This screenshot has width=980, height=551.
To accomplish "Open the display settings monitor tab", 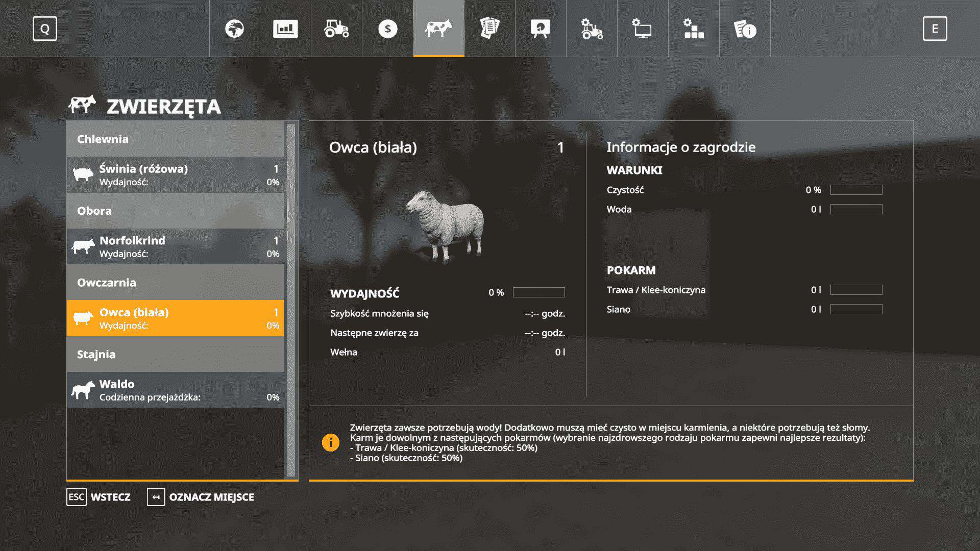I will tap(643, 29).
